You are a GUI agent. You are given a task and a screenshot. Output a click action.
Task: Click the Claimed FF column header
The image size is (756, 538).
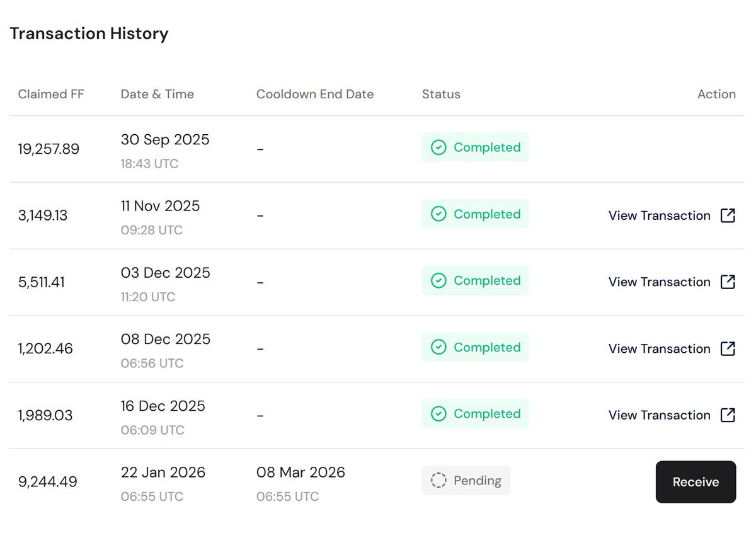click(51, 94)
